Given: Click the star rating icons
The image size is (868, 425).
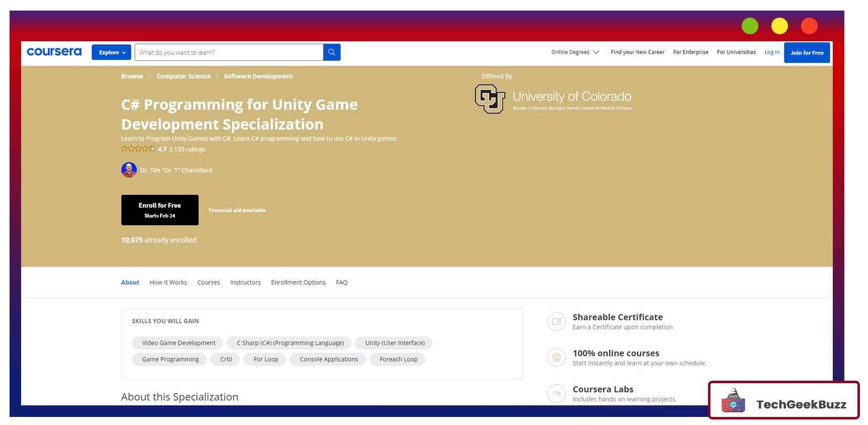Looking at the screenshot, I should [138, 149].
